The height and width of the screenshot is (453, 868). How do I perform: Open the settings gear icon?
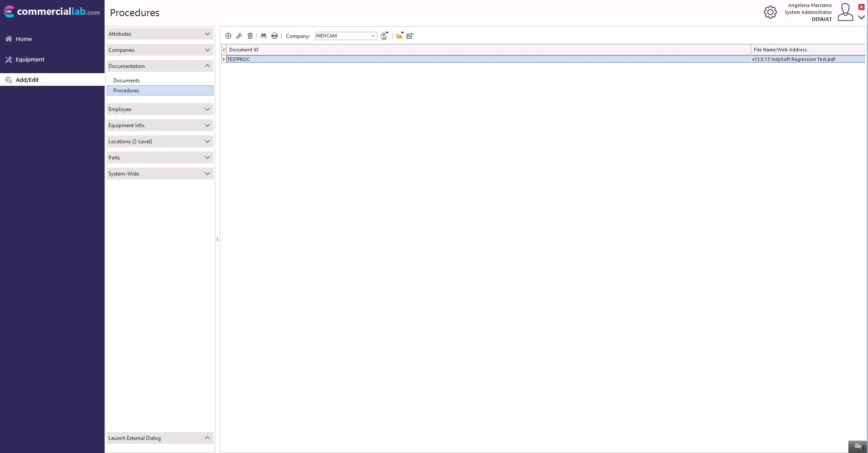pos(770,12)
